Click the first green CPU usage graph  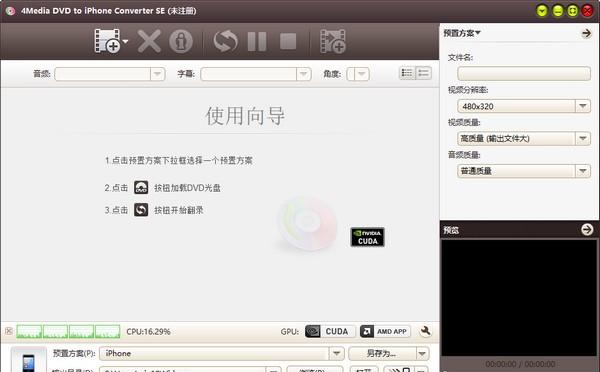pyautogui.click(x=29, y=332)
